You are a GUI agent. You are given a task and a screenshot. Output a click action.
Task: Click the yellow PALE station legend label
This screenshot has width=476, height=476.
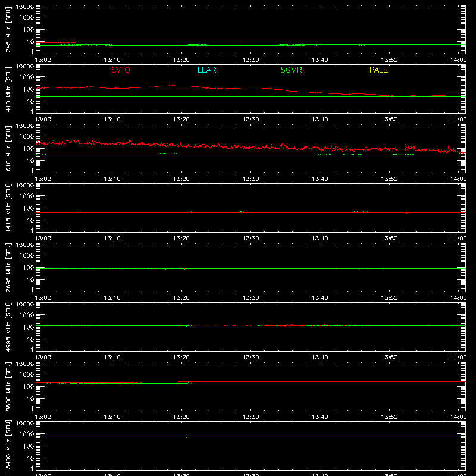tap(378, 70)
